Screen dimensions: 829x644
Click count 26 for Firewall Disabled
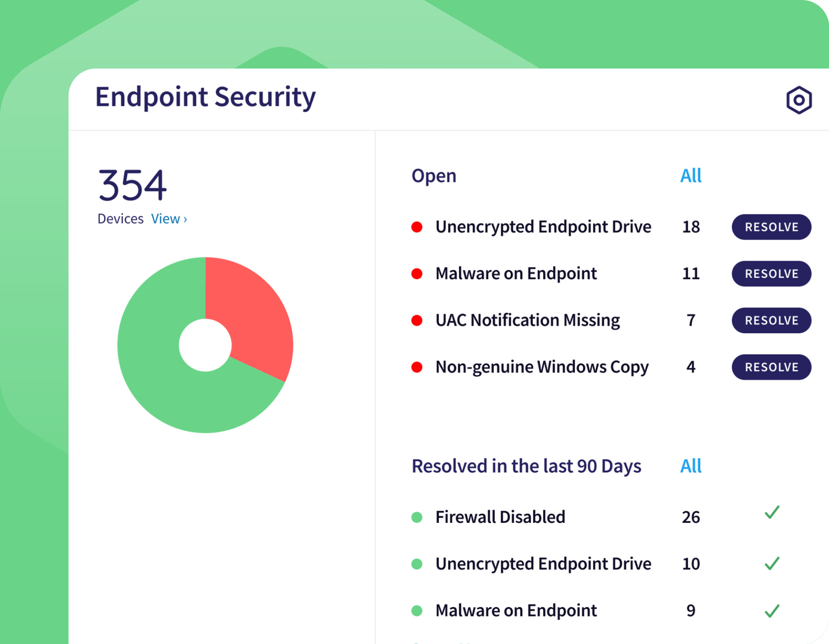(691, 517)
